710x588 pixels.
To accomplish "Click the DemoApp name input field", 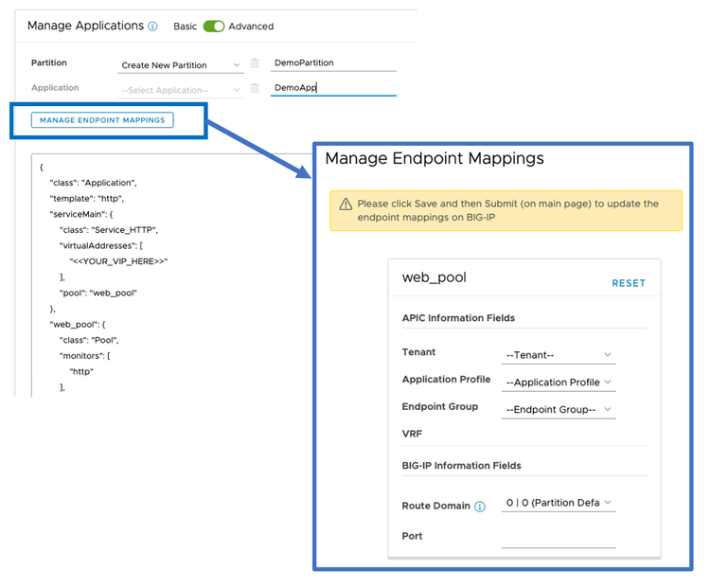I will click(332, 87).
